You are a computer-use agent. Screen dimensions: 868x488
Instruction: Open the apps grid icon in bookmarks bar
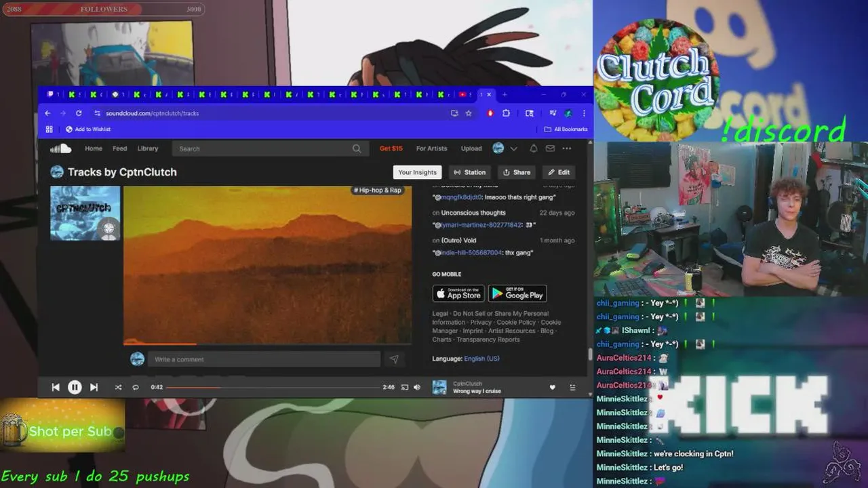point(49,129)
